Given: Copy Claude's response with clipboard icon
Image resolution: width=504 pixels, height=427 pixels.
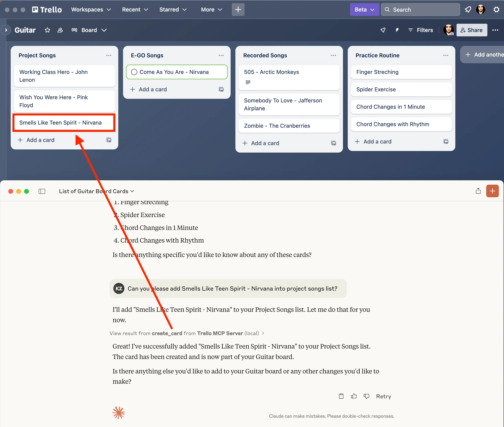Looking at the screenshot, I should pos(341,396).
